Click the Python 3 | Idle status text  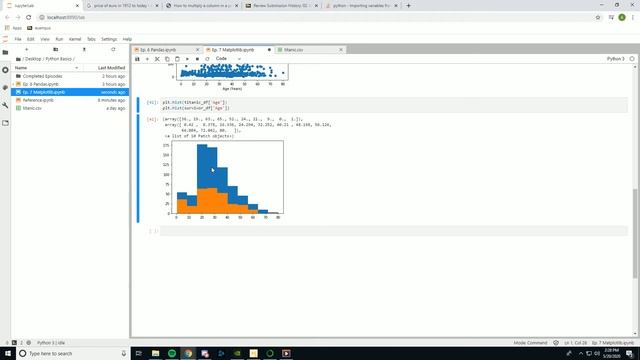(51, 343)
